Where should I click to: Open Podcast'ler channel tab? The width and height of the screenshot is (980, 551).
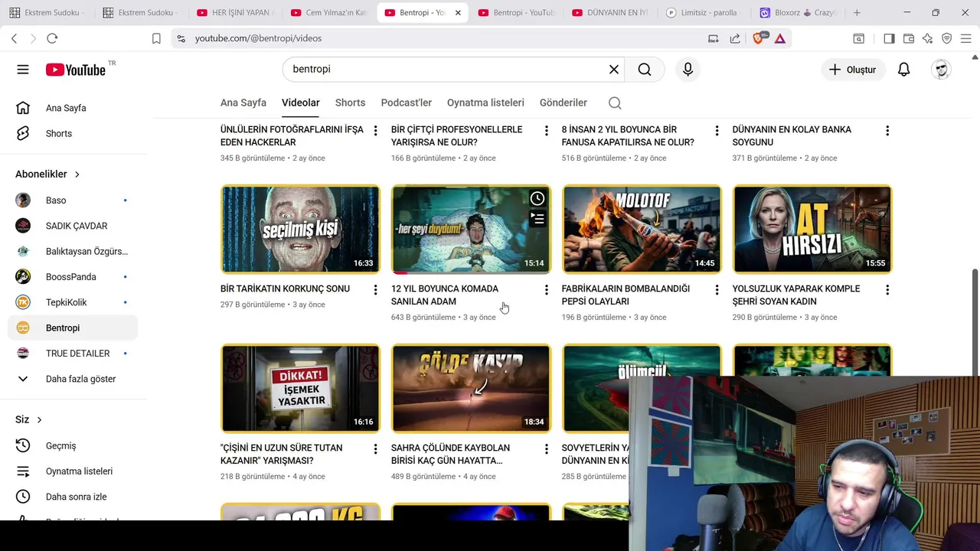click(406, 103)
